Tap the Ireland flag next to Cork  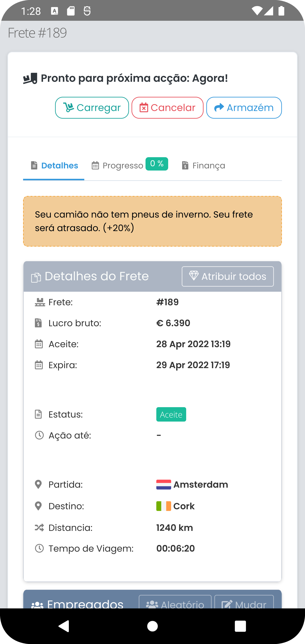click(x=164, y=506)
